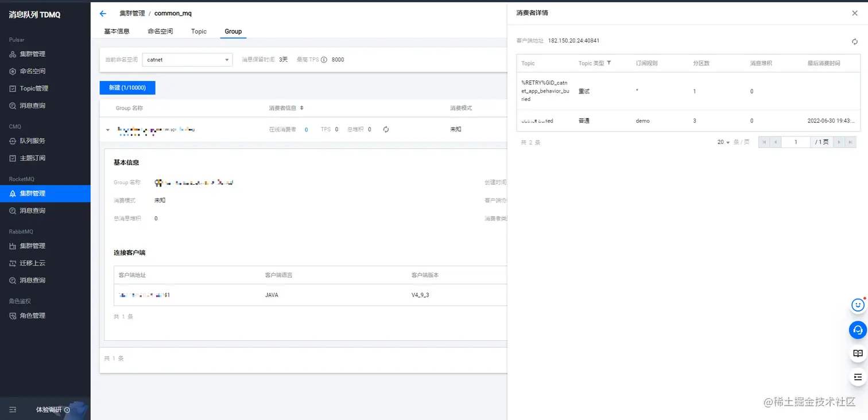
Task: Open 体验调研 at sidebar bottom
Action: click(x=53, y=410)
